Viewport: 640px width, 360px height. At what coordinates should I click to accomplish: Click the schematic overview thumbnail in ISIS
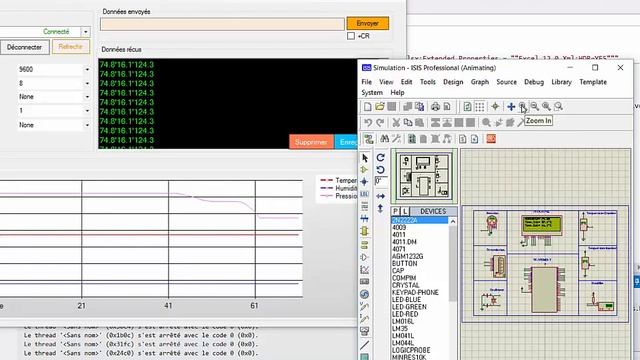424,176
